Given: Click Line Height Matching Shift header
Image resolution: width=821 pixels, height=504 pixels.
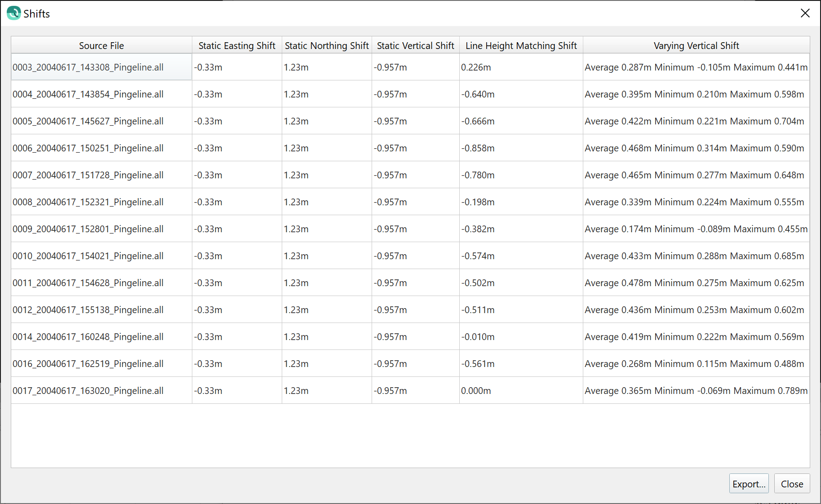Looking at the screenshot, I should 521,45.
